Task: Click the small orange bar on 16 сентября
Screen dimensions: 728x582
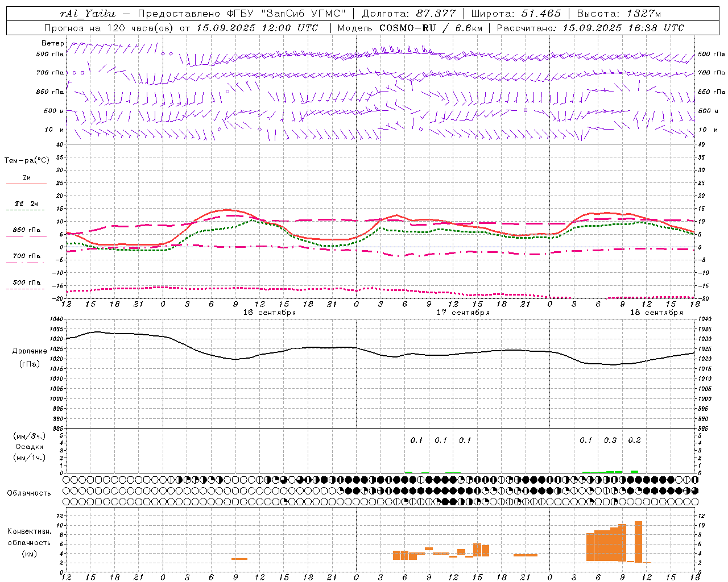Action: coord(239,559)
